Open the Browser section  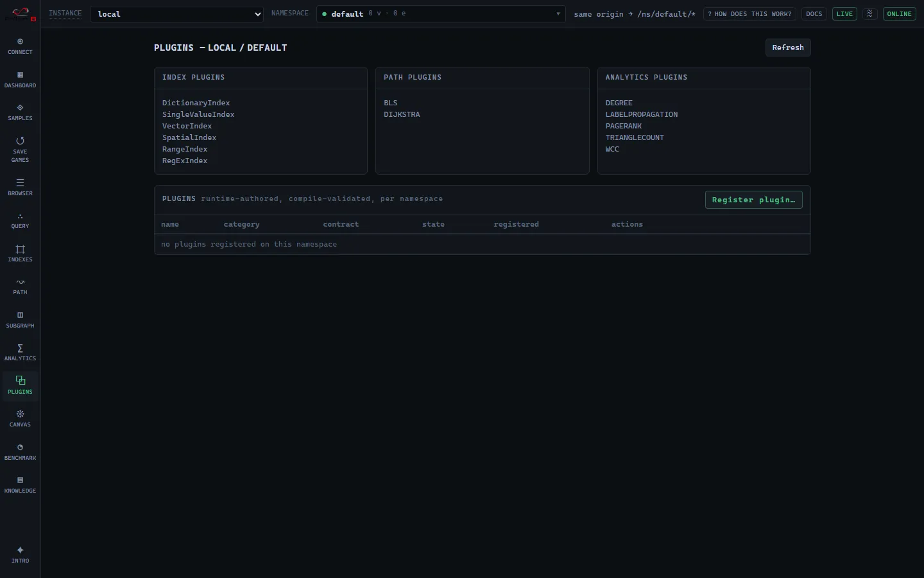click(x=20, y=188)
